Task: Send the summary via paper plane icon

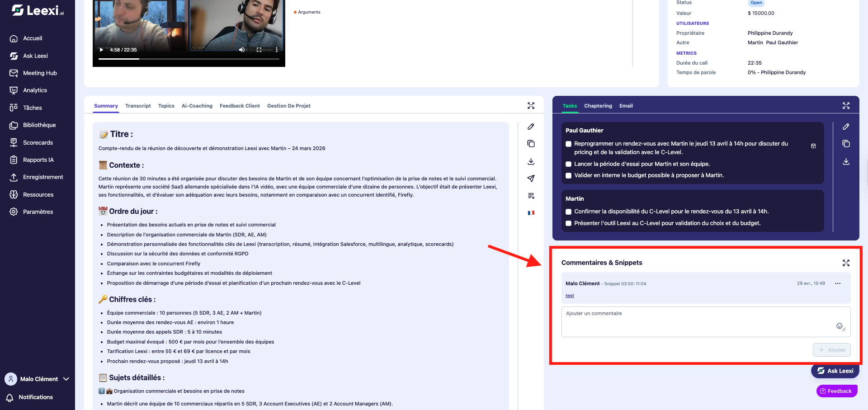Action: point(531,179)
